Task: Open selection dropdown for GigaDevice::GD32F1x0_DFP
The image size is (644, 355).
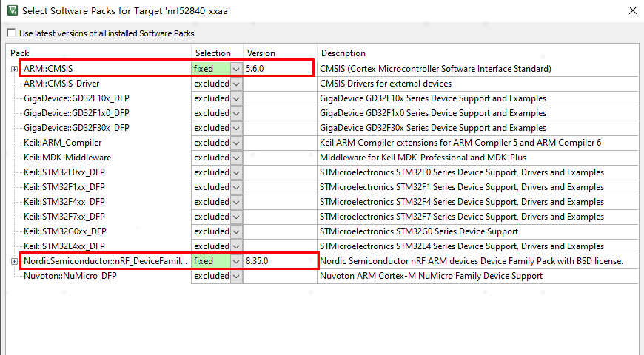Action: [236, 113]
